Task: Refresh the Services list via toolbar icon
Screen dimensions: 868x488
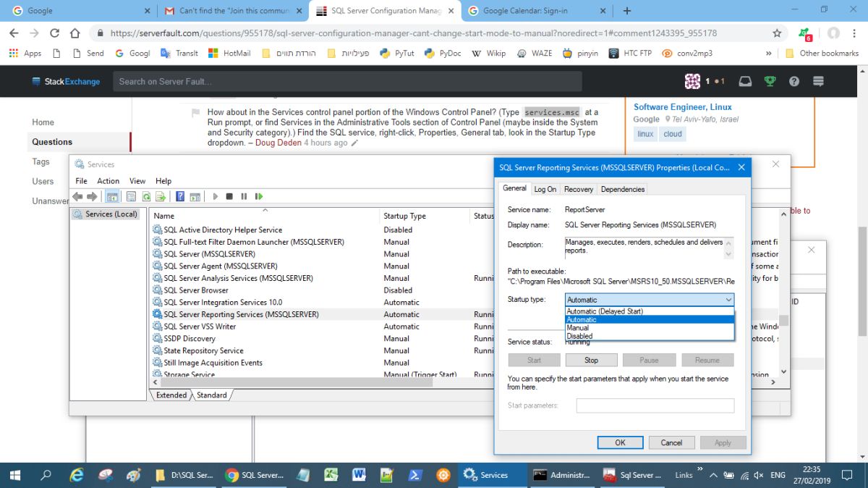Action: point(146,196)
